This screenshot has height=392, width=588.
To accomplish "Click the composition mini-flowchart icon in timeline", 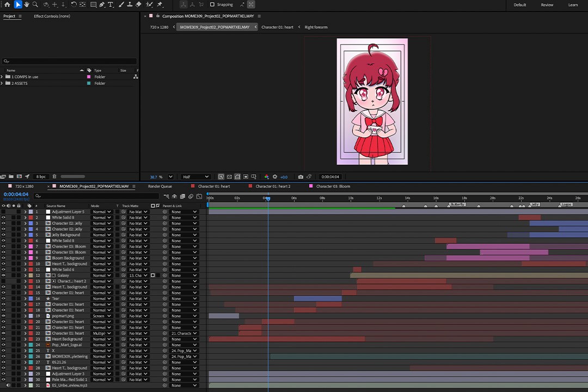I will [166, 196].
